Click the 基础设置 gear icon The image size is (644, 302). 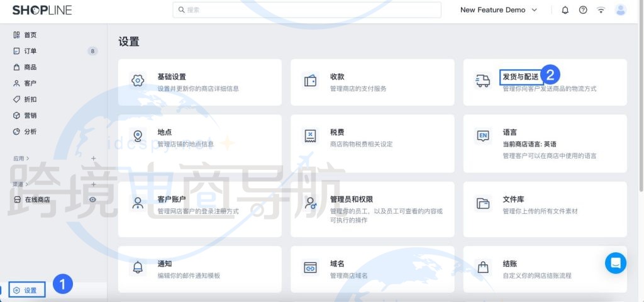point(138,81)
